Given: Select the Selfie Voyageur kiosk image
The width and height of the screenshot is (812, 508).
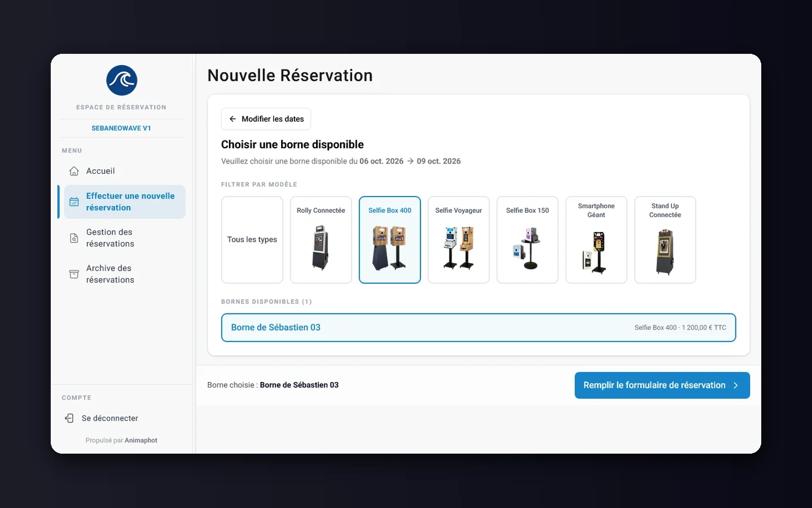Looking at the screenshot, I should coord(459,248).
